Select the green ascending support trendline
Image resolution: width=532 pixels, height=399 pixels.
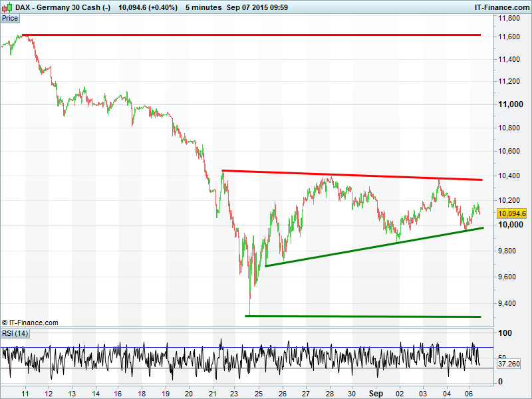coord(372,247)
